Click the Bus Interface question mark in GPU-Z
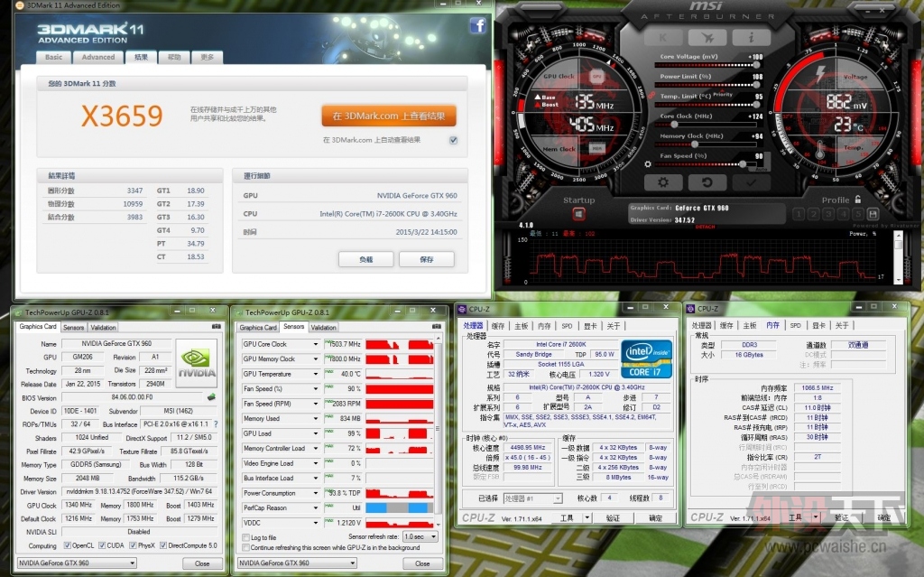 click(216, 424)
